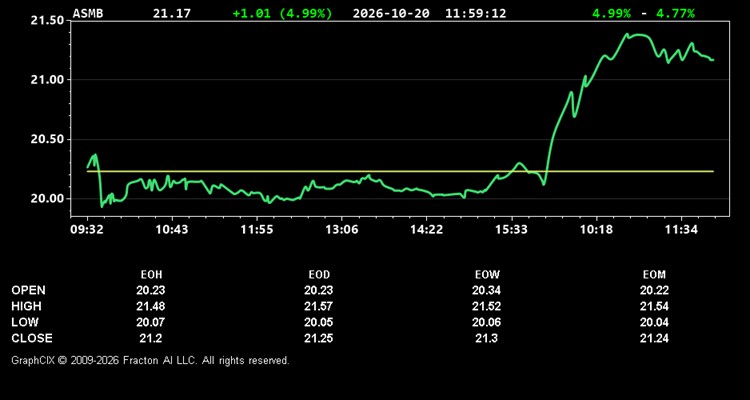
Task: Click the 10:43 time axis label
Action: 172,230
